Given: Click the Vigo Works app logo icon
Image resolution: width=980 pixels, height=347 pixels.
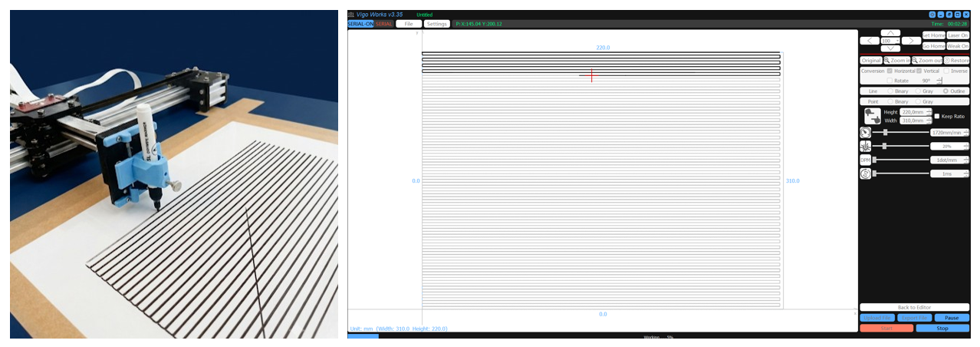Looking at the screenshot, I should coord(351,15).
